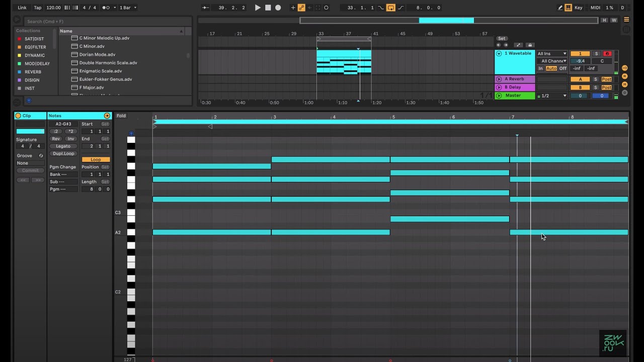Solo the Wavetable track
This screenshot has width=644, height=362.
coord(596,53)
